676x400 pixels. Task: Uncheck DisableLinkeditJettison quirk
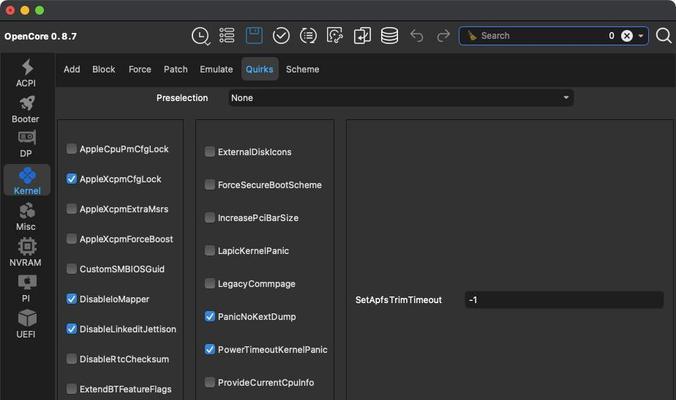click(x=72, y=329)
